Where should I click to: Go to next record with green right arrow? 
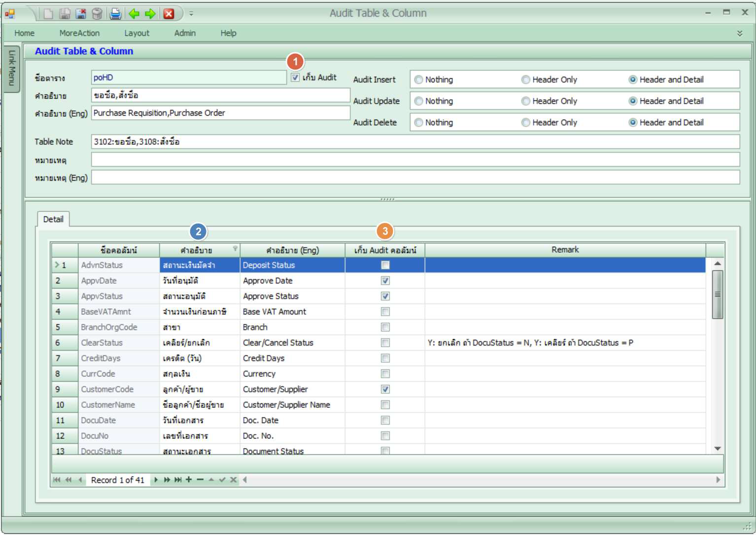[150, 14]
